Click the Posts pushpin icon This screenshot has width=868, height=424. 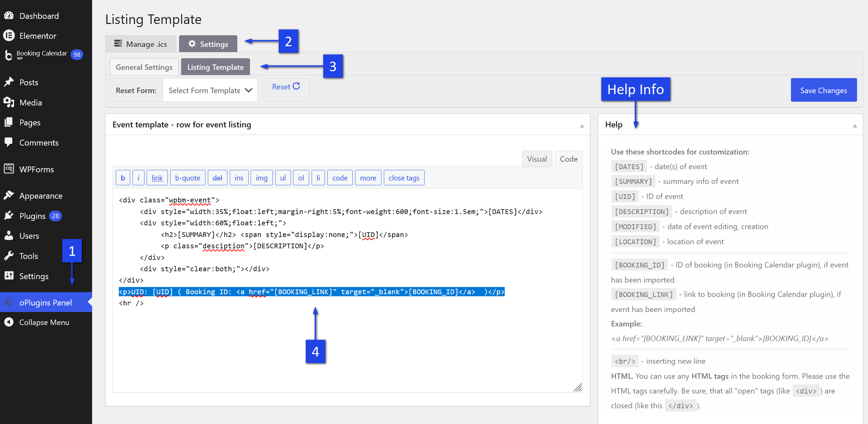[9, 82]
